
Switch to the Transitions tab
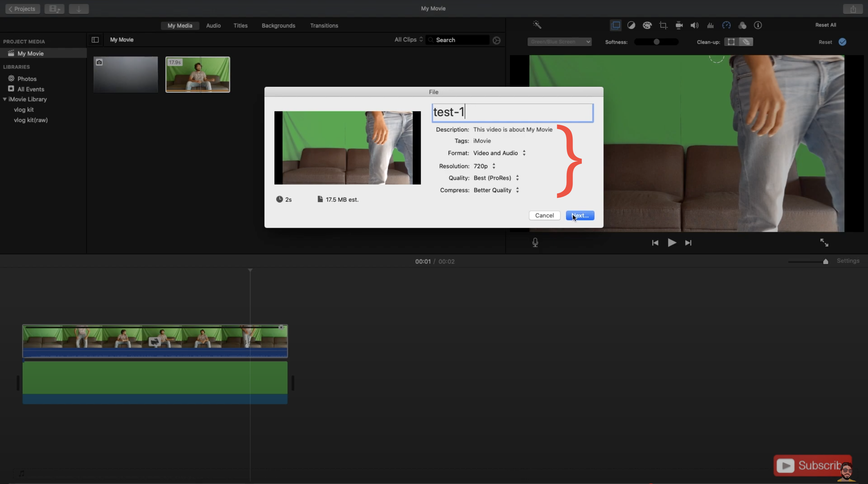tap(324, 26)
